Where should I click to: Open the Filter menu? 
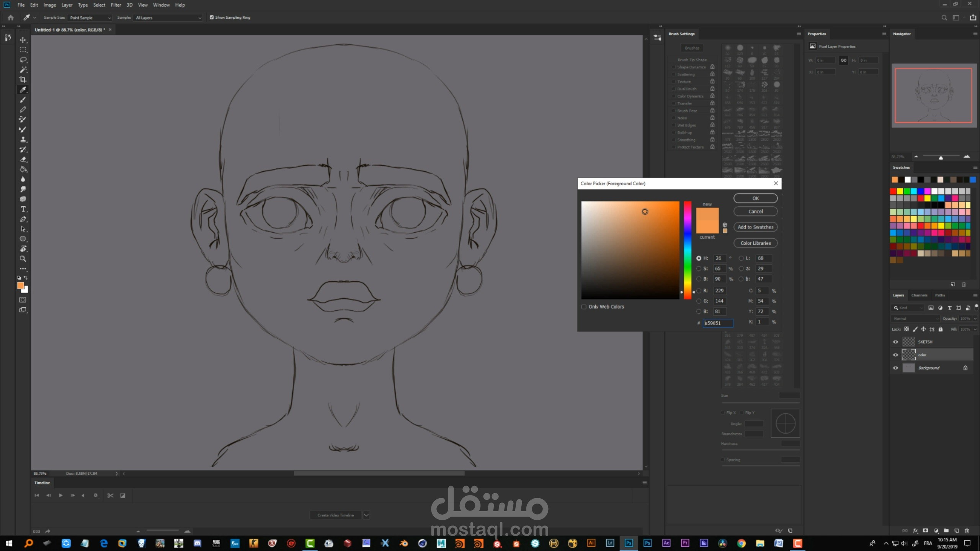tap(116, 5)
